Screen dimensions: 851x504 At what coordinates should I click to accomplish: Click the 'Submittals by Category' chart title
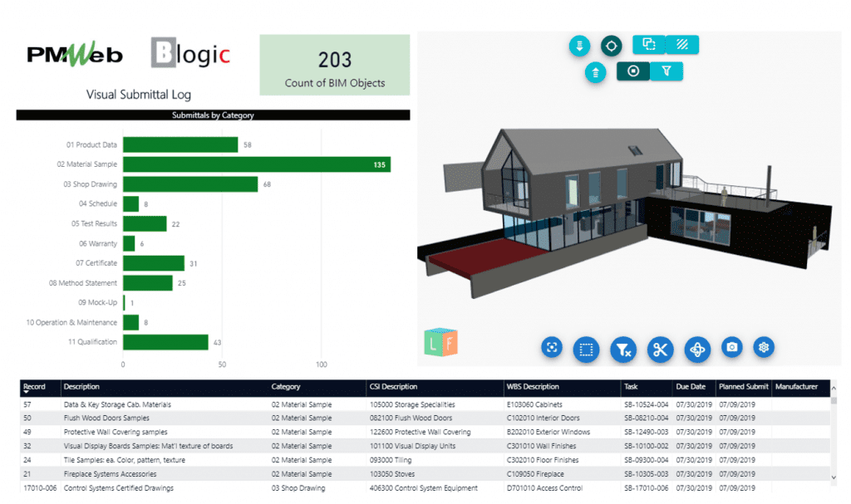pyautogui.click(x=213, y=115)
